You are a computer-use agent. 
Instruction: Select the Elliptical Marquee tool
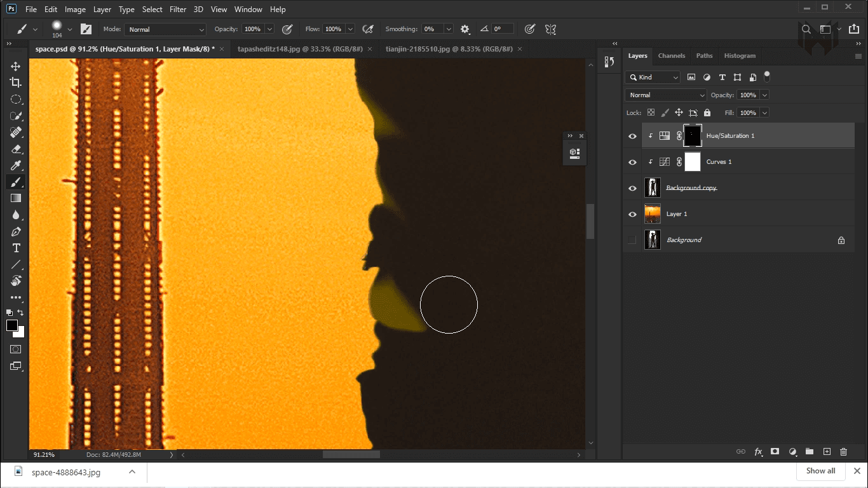click(16, 99)
